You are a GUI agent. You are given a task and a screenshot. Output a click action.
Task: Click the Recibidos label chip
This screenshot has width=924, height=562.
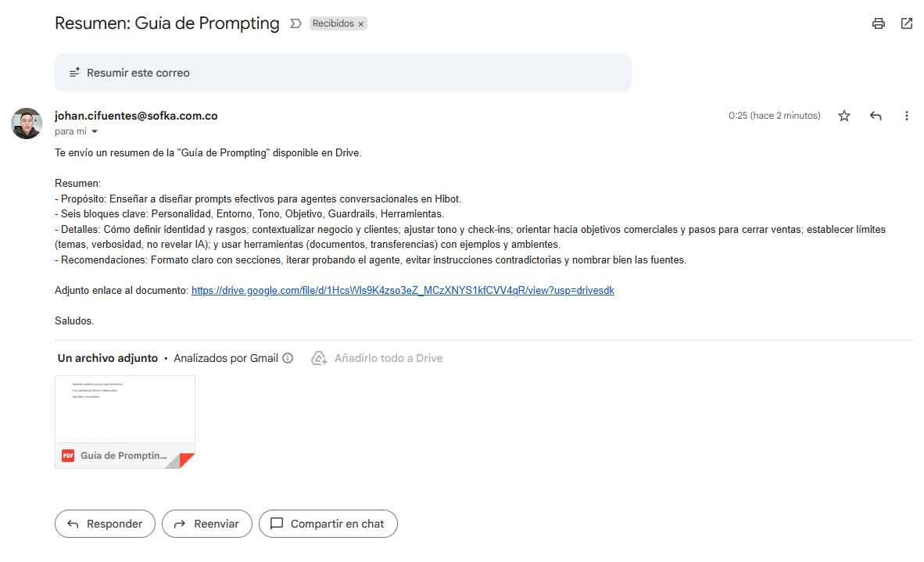coord(333,23)
